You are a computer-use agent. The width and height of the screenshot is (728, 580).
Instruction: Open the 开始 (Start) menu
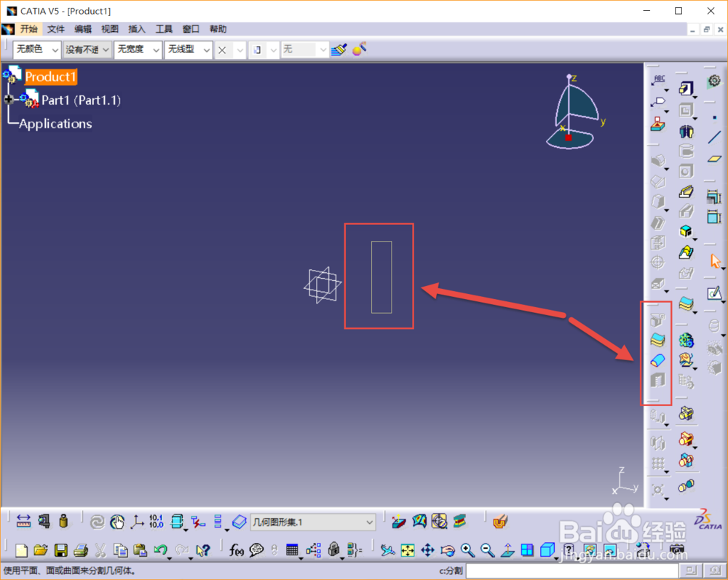point(29,29)
